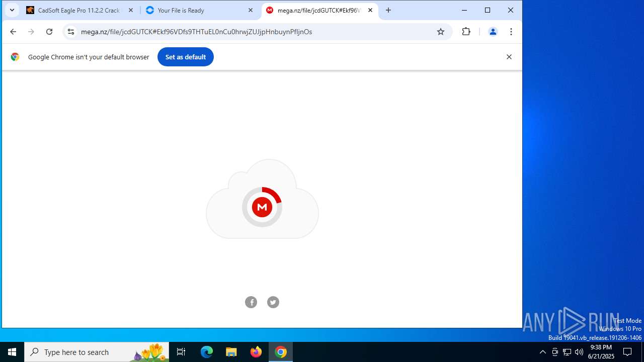Close the Your File is Ready tab
644x362 pixels.
point(251,10)
